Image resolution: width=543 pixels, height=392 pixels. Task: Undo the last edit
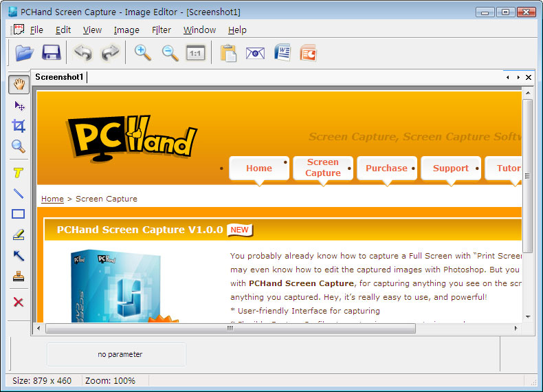pos(83,53)
